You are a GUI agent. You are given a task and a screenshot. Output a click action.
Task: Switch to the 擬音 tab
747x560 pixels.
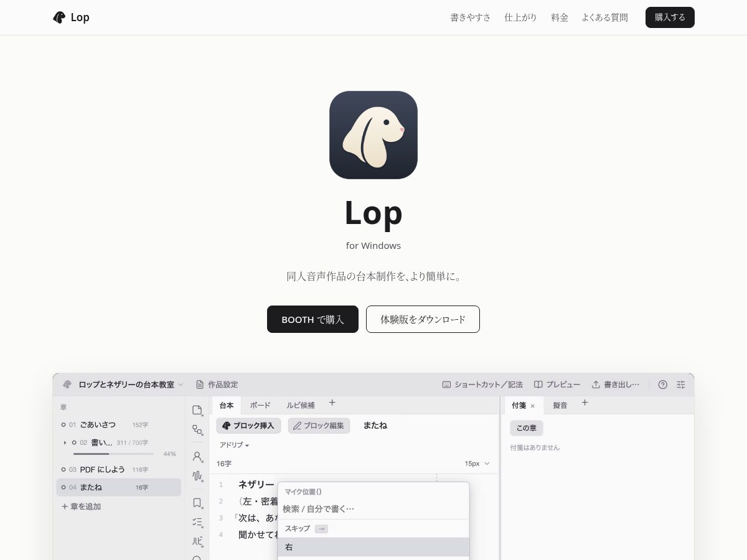pyautogui.click(x=560, y=405)
